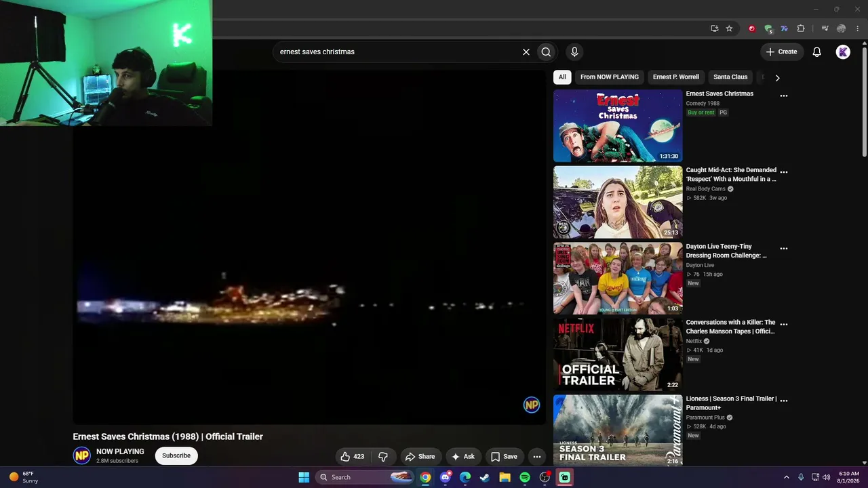Open the Chrome profile avatar
The width and height of the screenshot is (868, 488).
(841, 28)
